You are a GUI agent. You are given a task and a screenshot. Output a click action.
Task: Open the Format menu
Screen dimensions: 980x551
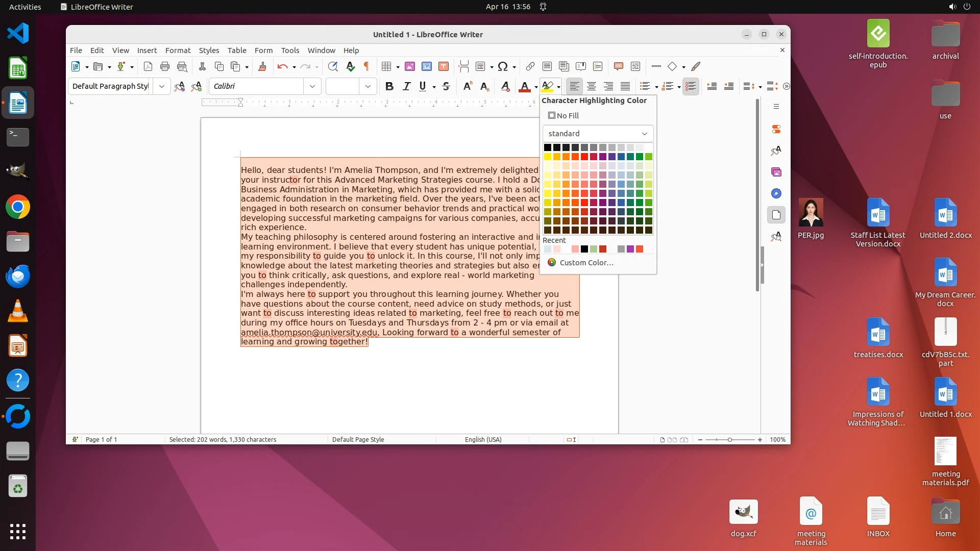point(178,50)
